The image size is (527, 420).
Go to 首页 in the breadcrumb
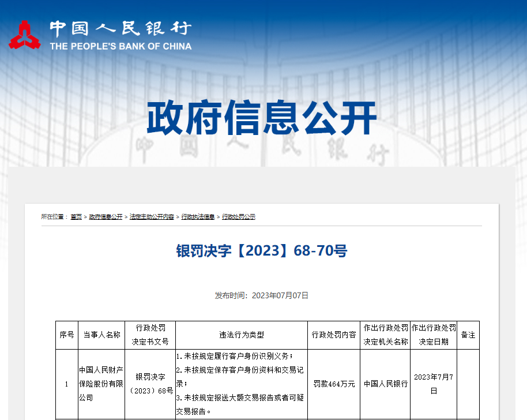[x=76, y=217]
